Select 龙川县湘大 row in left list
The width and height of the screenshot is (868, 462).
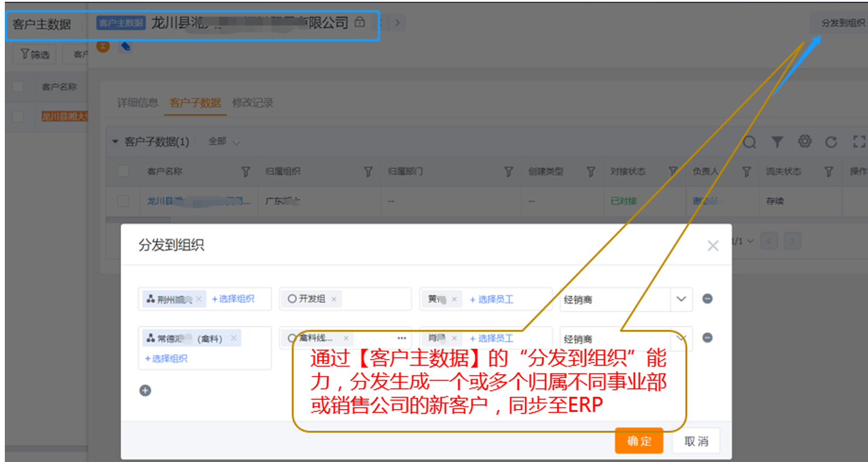pos(64,117)
